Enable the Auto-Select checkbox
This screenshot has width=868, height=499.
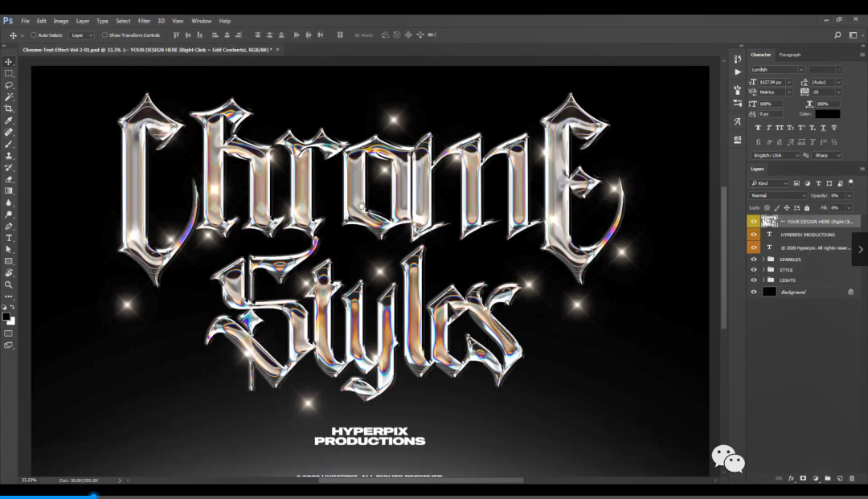click(x=34, y=35)
